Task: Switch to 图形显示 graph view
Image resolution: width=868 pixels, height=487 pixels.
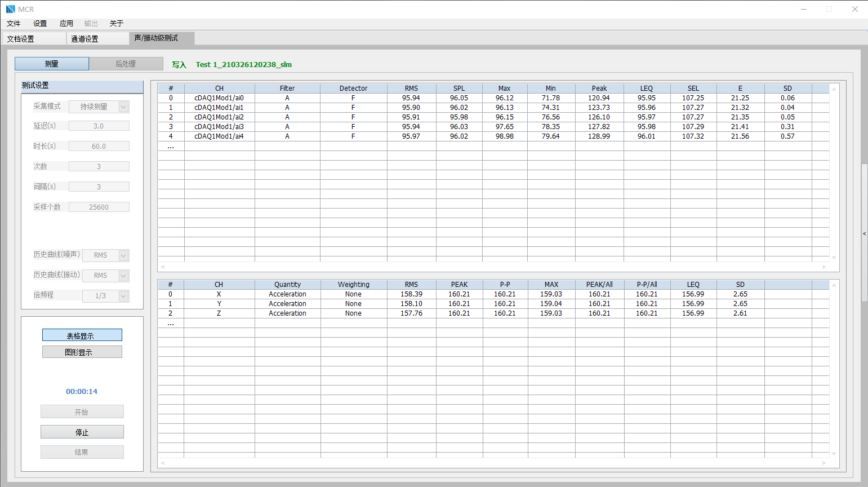Action: (82, 352)
